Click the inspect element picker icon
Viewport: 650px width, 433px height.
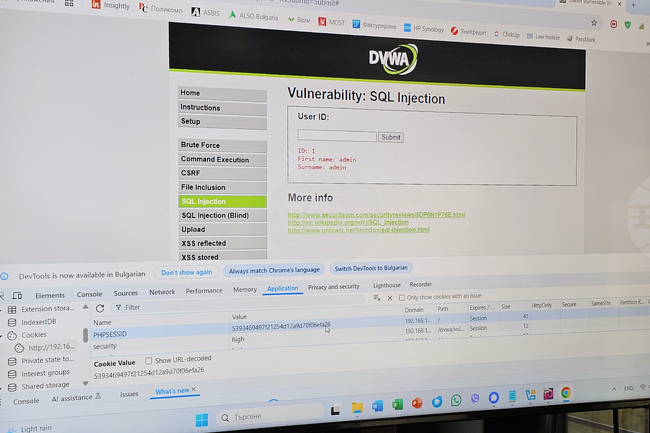pyautogui.click(x=3, y=295)
